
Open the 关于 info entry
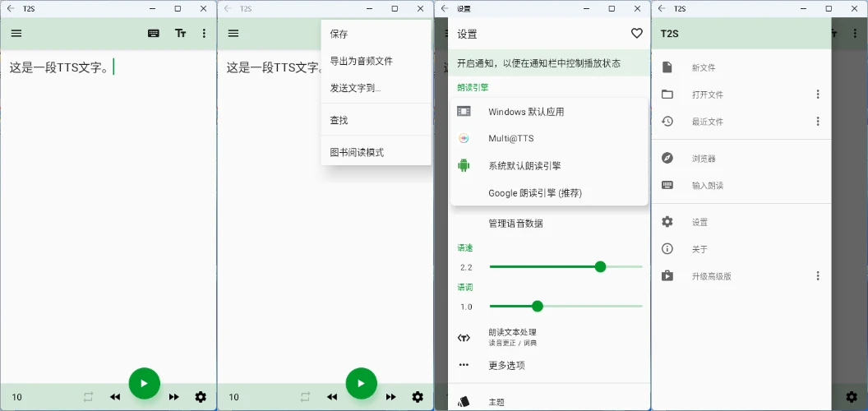click(699, 249)
